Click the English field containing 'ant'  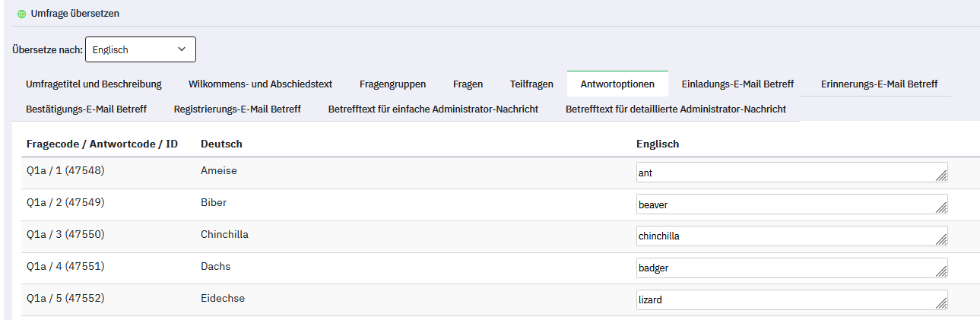pos(783,173)
